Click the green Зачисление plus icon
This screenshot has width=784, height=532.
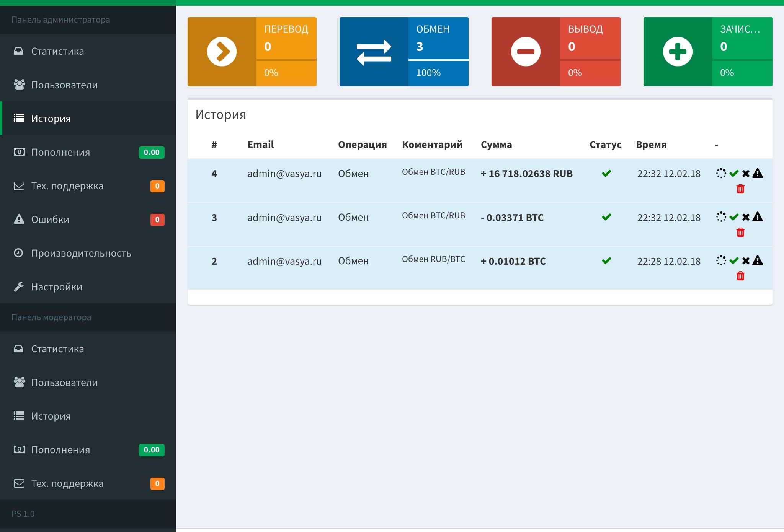point(678,52)
